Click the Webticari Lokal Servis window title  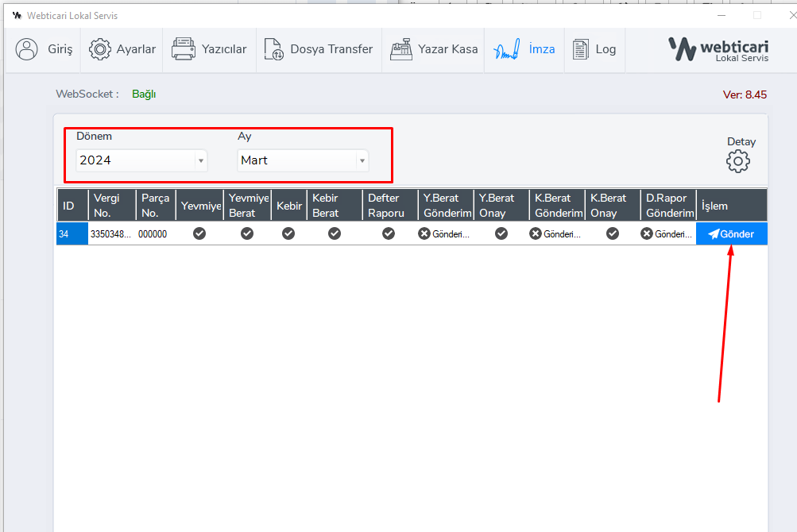[72, 16]
